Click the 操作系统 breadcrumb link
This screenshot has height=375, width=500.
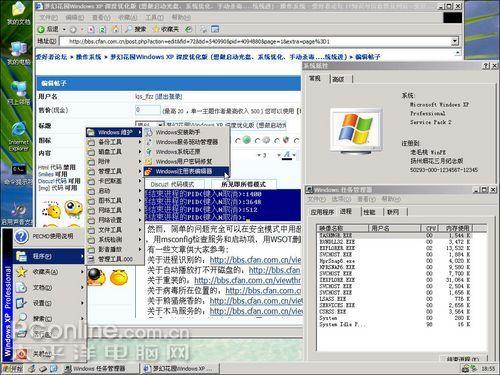click(x=88, y=57)
